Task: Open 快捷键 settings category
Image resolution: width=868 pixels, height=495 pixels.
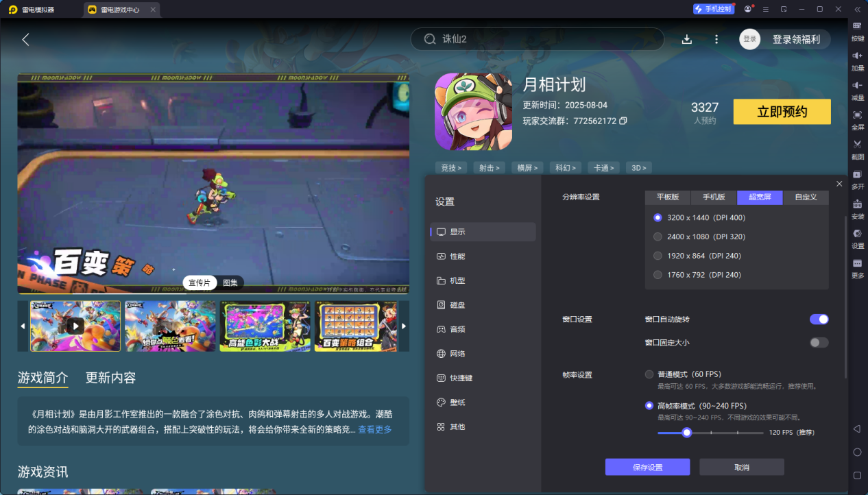Action: tap(483, 378)
